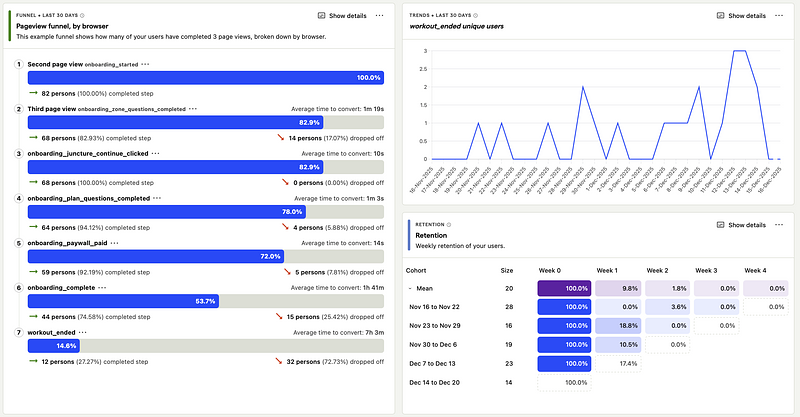Open the three-dot menu on the Retention card
The height and width of the screenshot is (417, 800).
(x=778, y=225)
